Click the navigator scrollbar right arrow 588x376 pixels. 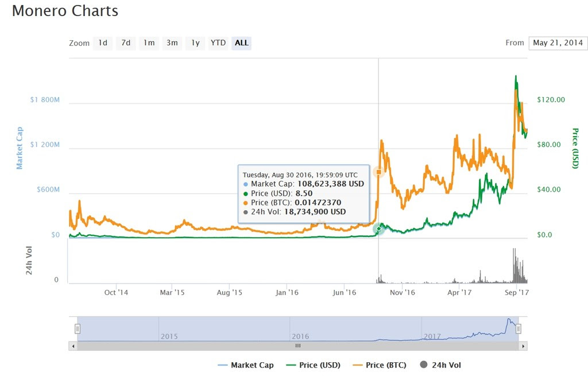523,346
